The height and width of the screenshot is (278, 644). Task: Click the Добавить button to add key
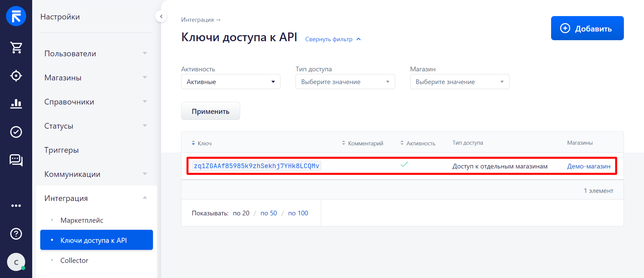pos(587,28)
